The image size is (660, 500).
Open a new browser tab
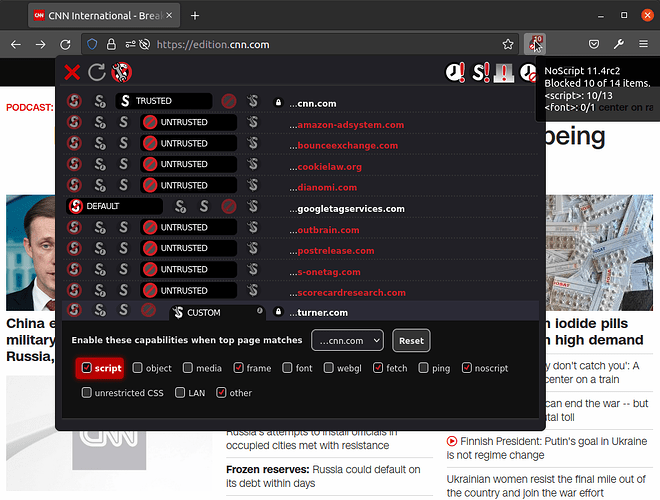click(195, 15)
